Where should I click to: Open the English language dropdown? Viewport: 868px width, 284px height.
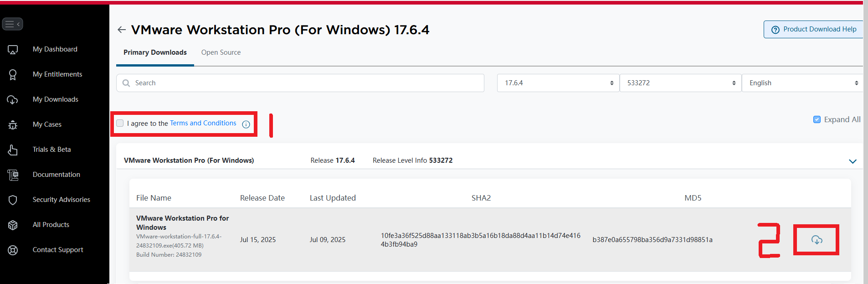click(803, 83)
